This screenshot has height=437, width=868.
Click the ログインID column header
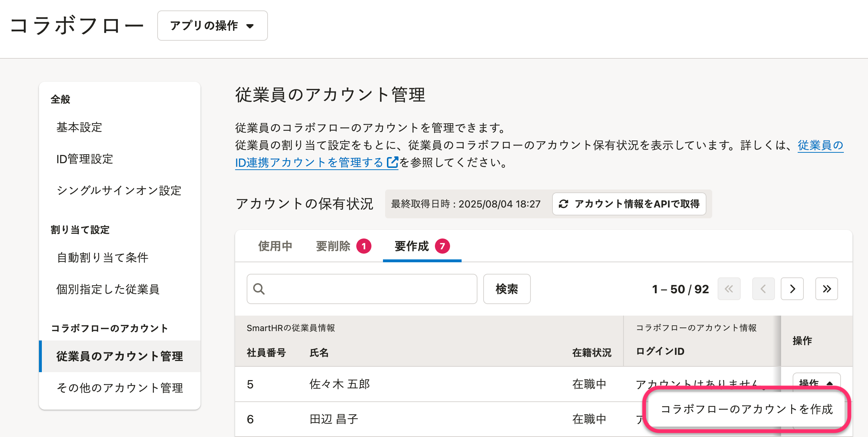pos(660,351)
